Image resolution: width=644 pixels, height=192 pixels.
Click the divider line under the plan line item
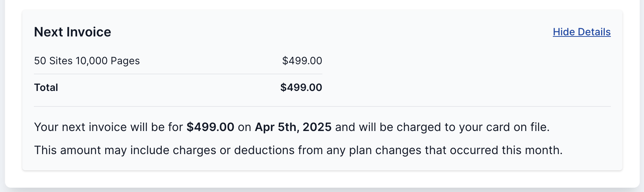(x=178, y=74)
